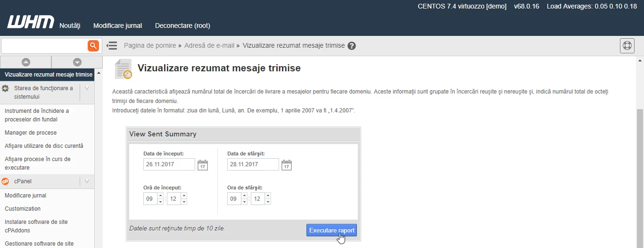Viewport: 644px width, 248px height.
Task: Open the help question mark icon
Action: click(x=352, y=46)
